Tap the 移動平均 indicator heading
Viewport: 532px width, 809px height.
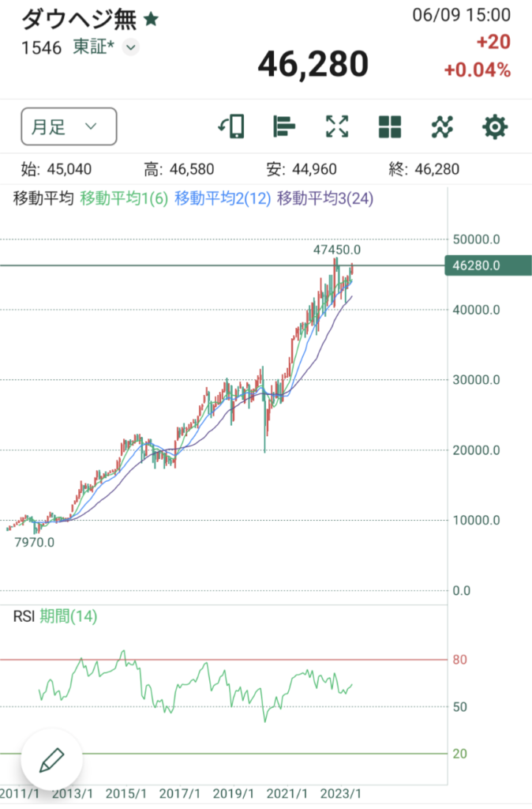pos(43,198)
